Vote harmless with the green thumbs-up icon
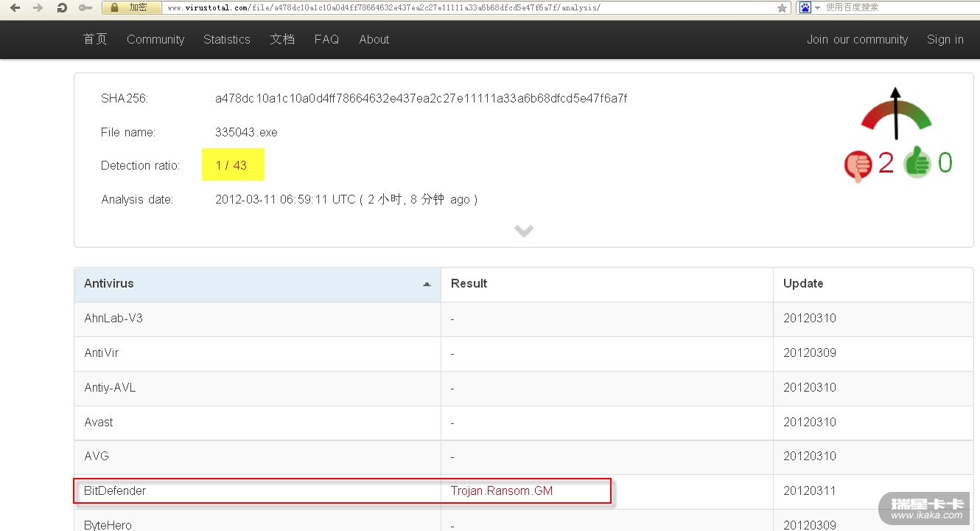Image resolution: width=980 pixels, height=531 pixels. click(x=918, y=162)
